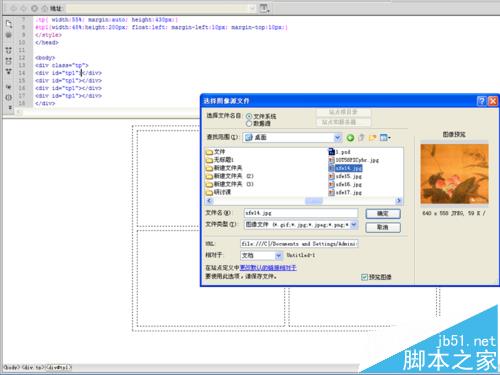Click the Create new folder icon in dialog
500x375 pixels.
pyautogui.click(x=372, y=137)
